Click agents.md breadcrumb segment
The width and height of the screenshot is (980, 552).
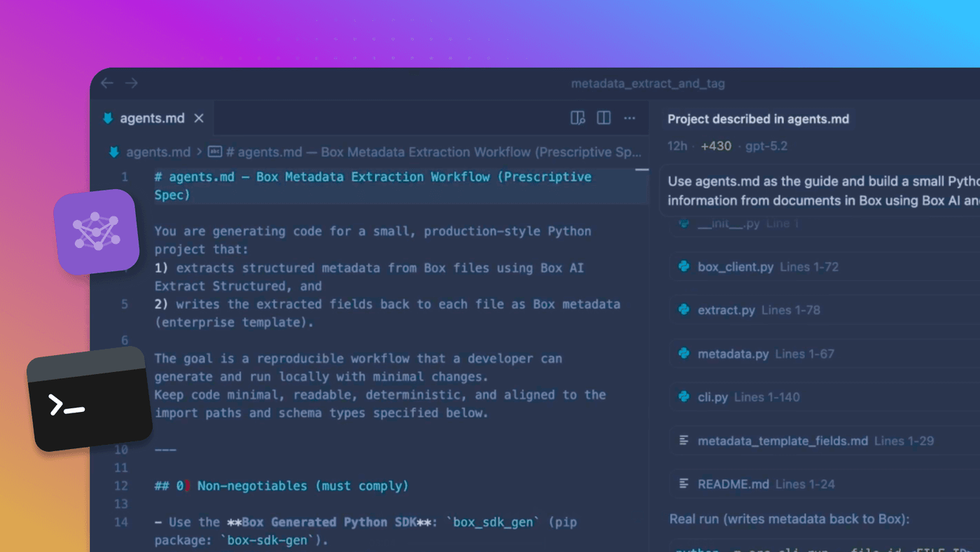coord(158,152)
